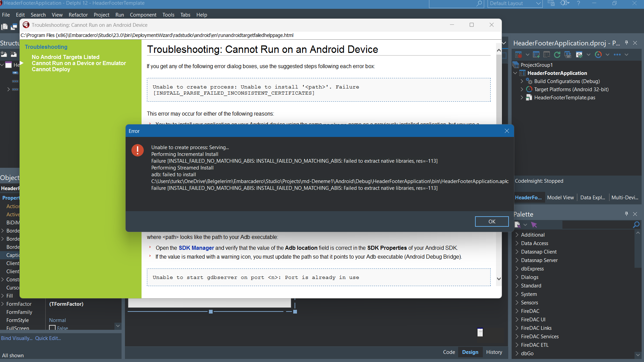Viewport: 644px width, 362px height.
Task: Expand the Additional palette category
Action: click(x=517, y=235)
